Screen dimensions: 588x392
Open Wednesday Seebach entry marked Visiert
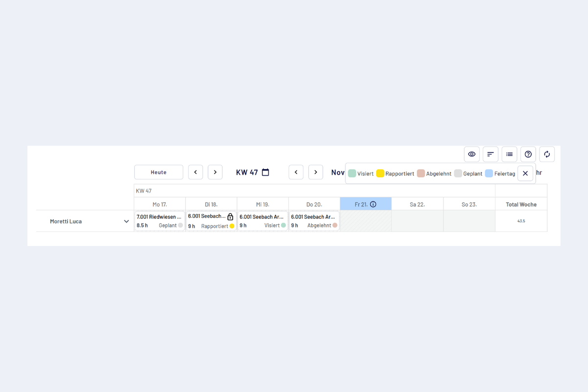tap(263, 221)
